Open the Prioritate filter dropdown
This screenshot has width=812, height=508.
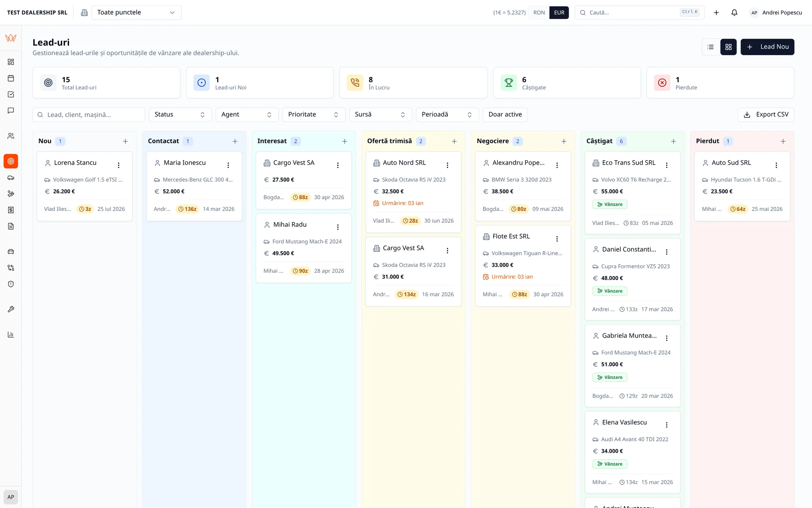tap(314, 115)
